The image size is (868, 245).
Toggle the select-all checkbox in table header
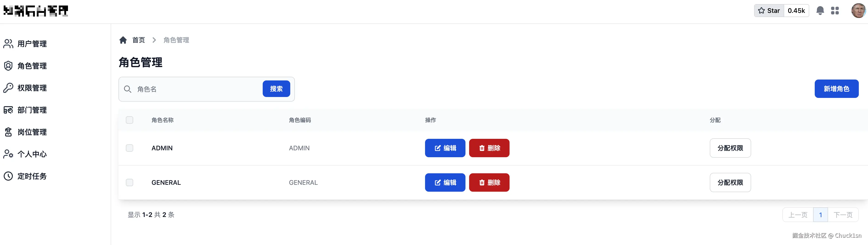(x=129, y=120)
